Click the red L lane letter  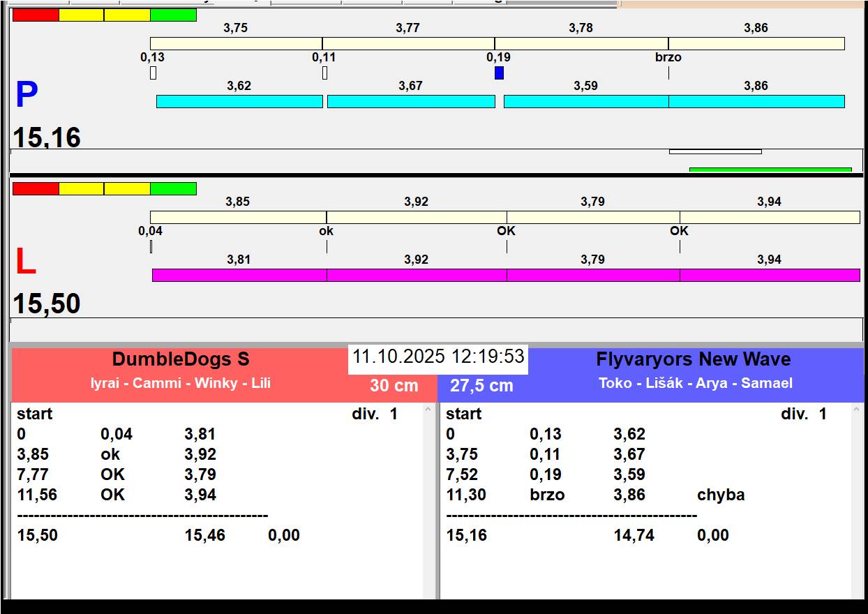coord(25,262)
